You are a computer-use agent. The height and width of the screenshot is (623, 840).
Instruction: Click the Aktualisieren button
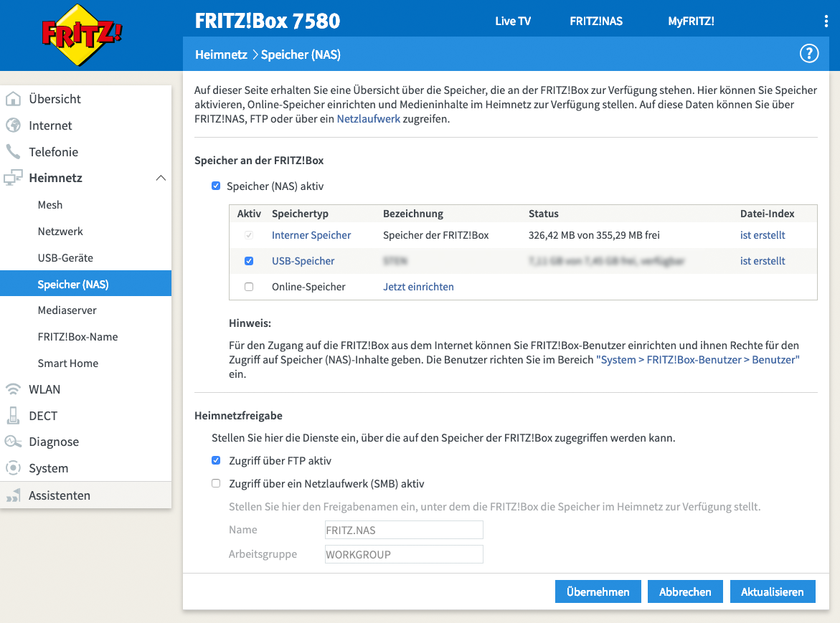773,591
